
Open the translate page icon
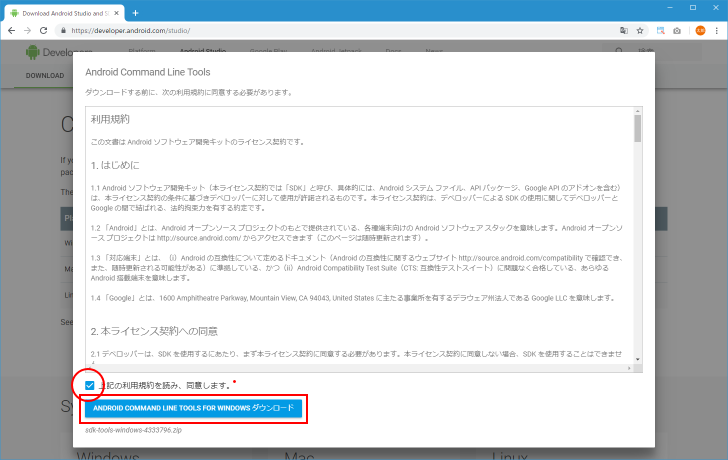(624, 31)
